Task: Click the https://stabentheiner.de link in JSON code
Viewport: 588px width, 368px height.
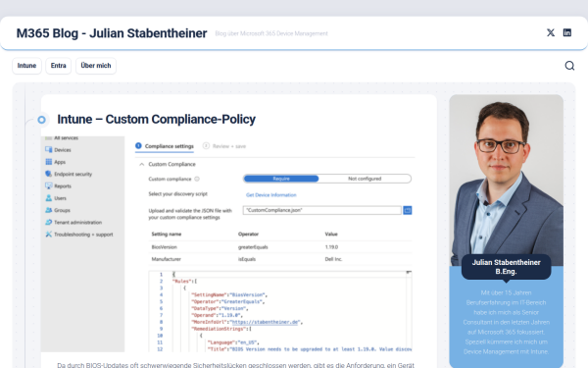Action: coord(266,322)
